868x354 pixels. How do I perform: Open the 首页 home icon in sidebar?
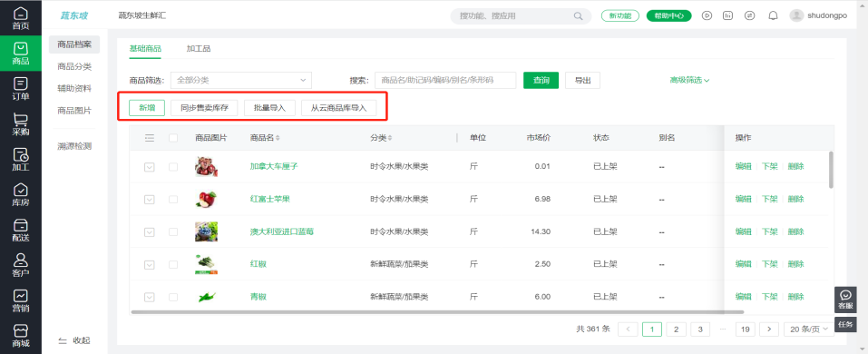click(x=21, y=17)
